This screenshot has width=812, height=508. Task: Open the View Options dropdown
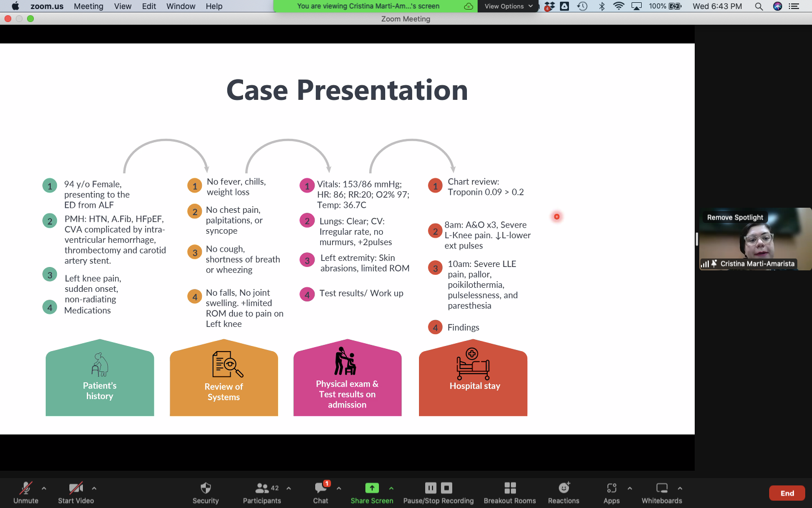click(508, 6)
